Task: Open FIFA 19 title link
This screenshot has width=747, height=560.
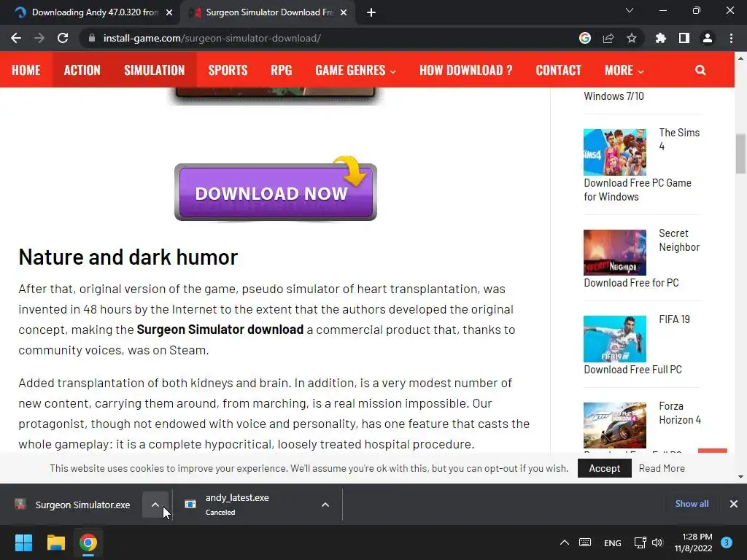Action: pyautogui.click(x=674, y=319)
